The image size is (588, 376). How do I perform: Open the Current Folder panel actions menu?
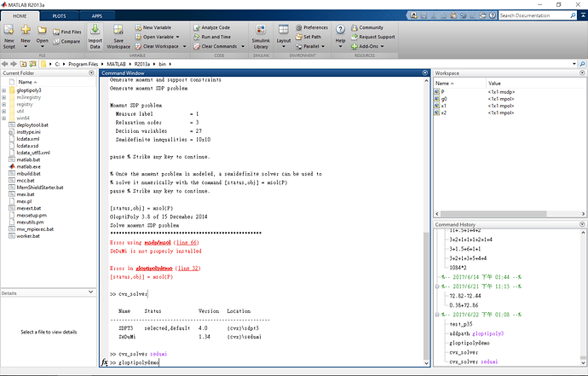pos(91,72)
